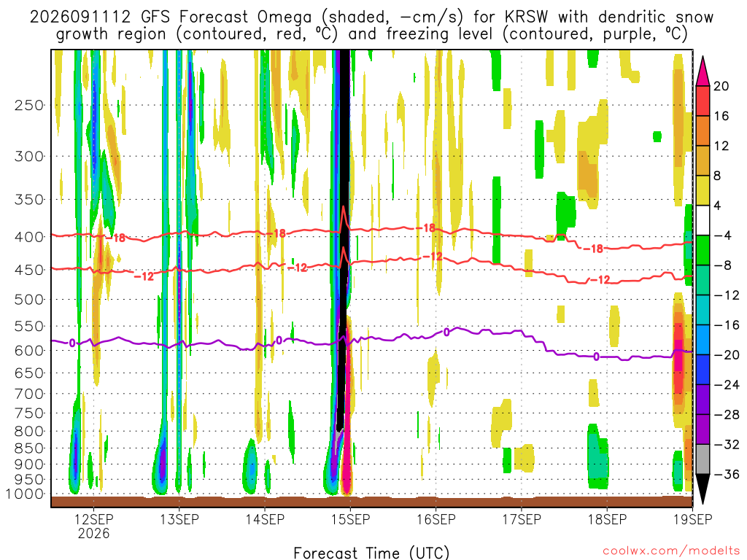Viewport: 747px width, 560px height.
Task: Click the 17SEP time axis label
Action: [x=522, y=519]
